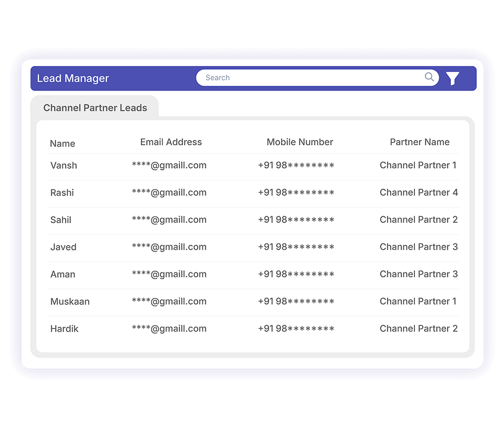Switch to the Channel Partner Leads tab
504x427 pixels.
coord(95,107)
